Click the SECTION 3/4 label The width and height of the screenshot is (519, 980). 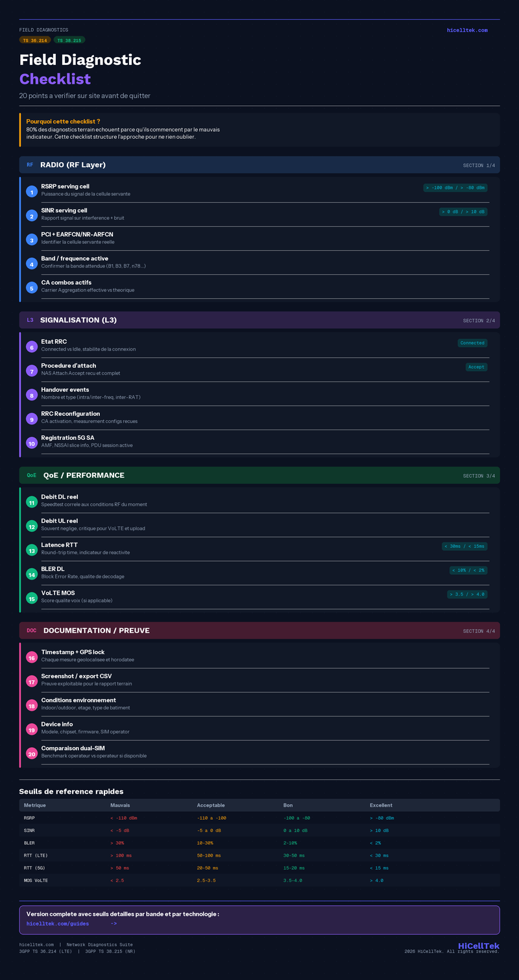click(x=479, y=476)
